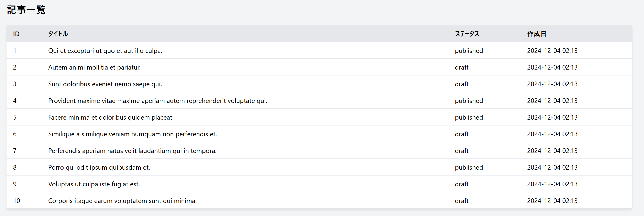Click draft status in row 2

click(x=462, y=67)
